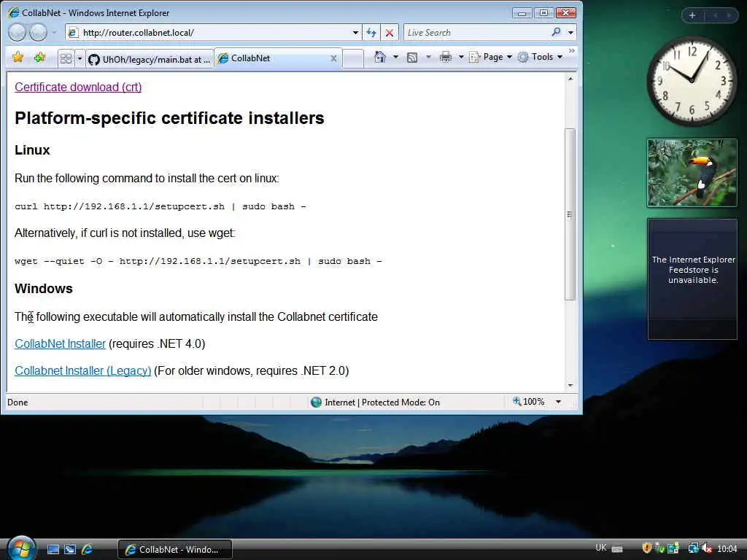Click the Live Search magnifier icon
This screenshot has width=747, height=560.
[556, 32]
